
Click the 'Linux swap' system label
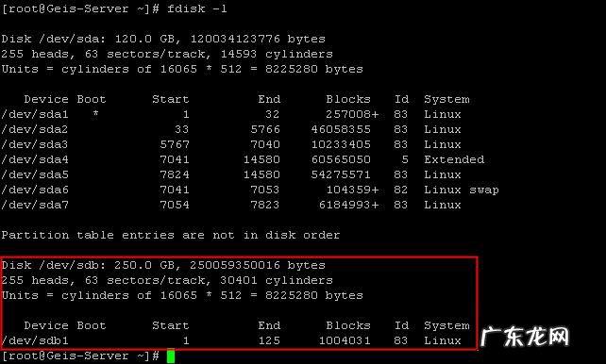point(462,190)
